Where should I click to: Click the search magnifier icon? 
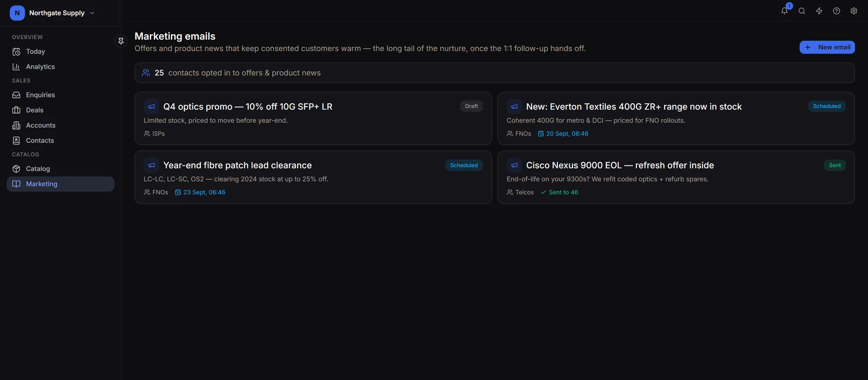click(802, 11)
